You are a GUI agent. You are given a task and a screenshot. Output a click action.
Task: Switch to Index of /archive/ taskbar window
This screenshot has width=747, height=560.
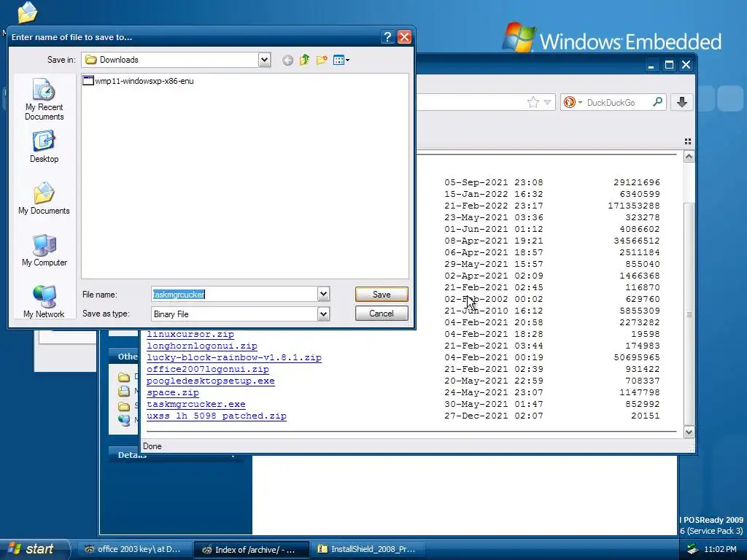[x=252, y=549]
